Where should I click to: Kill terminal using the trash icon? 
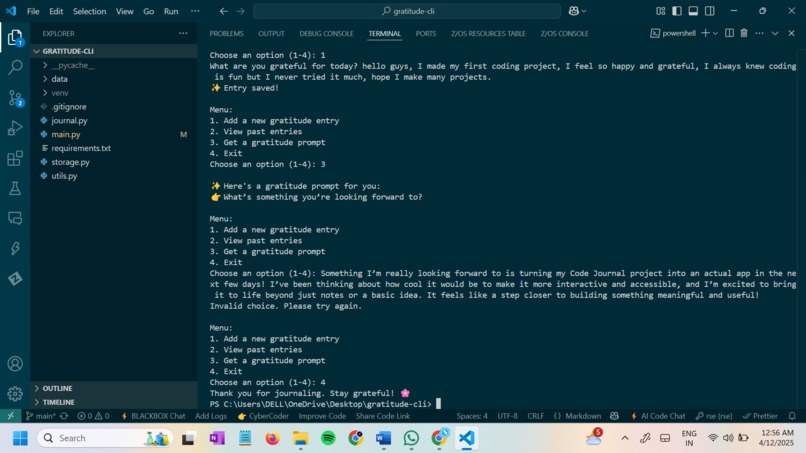[x=744, y=33]
